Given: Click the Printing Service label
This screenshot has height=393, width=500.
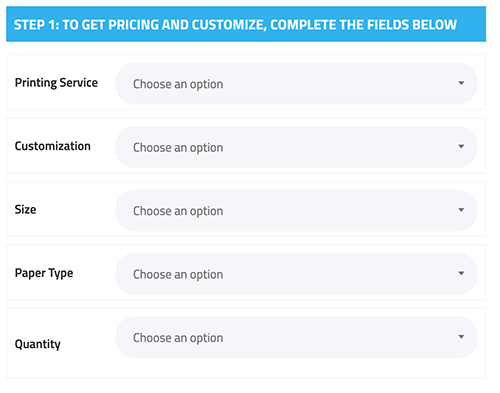Looking at the screenshot, I should (56, 83).
